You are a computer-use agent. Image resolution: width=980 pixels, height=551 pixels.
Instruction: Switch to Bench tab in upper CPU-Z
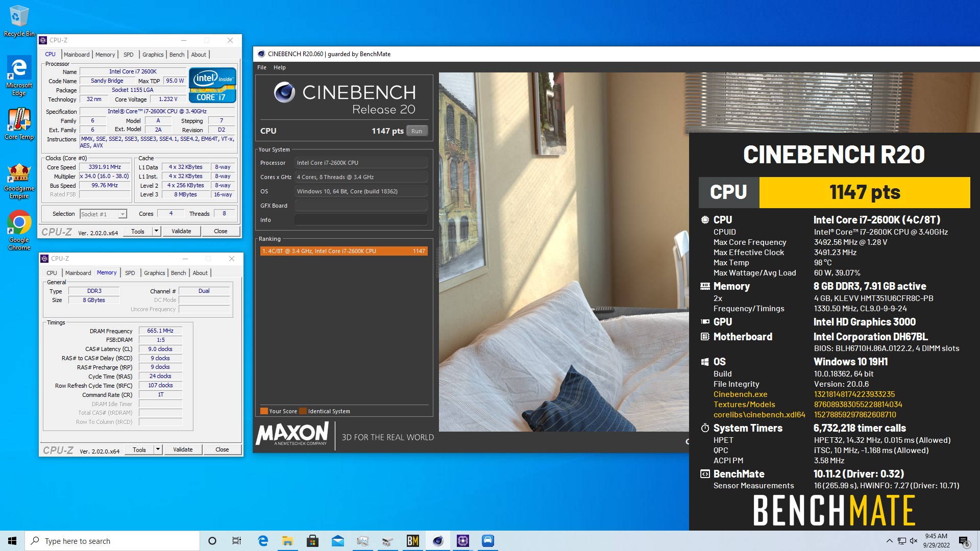tap(177, 55)
